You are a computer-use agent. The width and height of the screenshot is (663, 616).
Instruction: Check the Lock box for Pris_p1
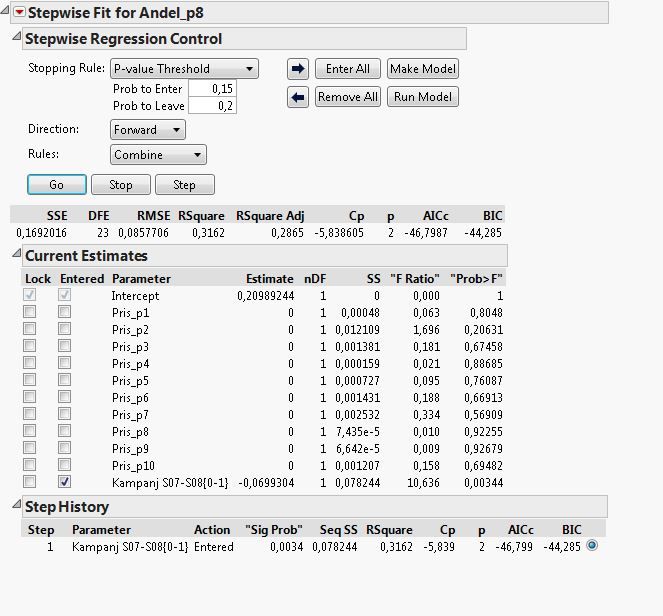coord(30,312)
